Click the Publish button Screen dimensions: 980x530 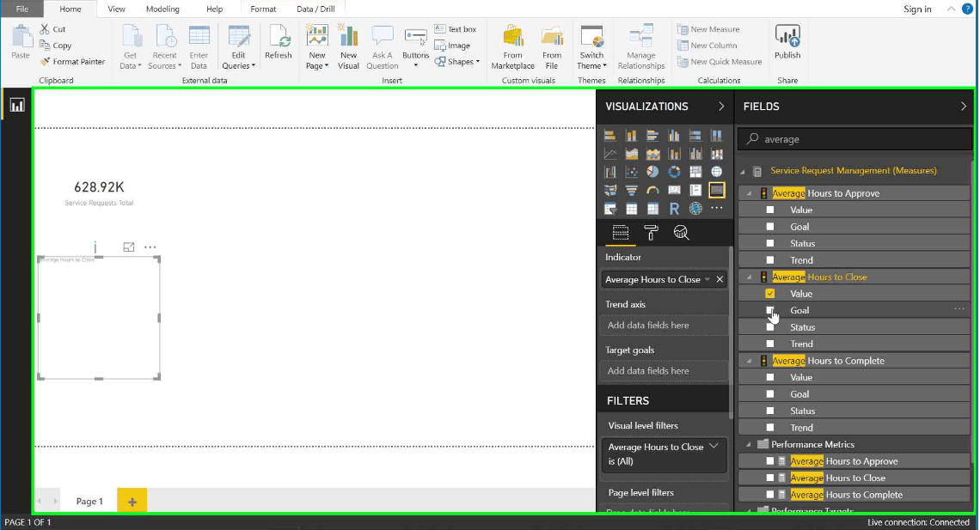pos(787,42)
